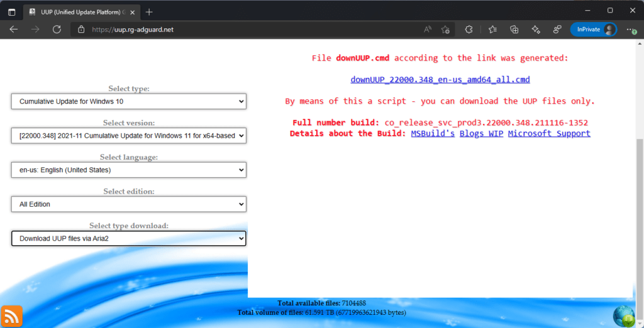Image resolution: width=644 pixels, height=328 pixels.
Task: Click the Total volume of files: 61.591 TB text
Action: (x=321, y=313)
